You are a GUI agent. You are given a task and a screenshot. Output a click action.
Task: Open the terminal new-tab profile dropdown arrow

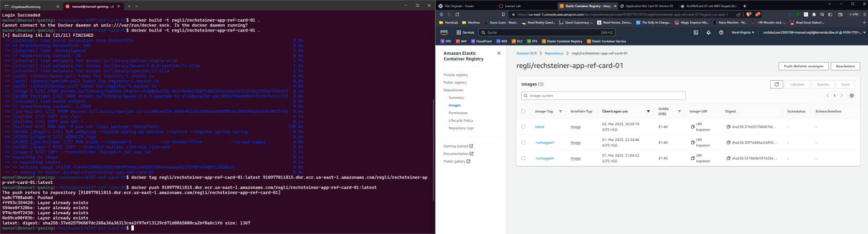tap(136, 6)
